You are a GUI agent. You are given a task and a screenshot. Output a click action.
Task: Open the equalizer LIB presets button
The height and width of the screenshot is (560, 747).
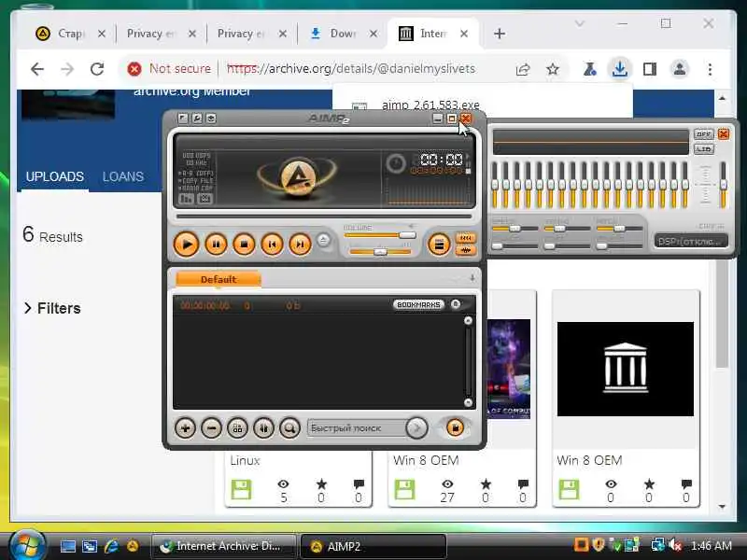[x=704, y=149]
